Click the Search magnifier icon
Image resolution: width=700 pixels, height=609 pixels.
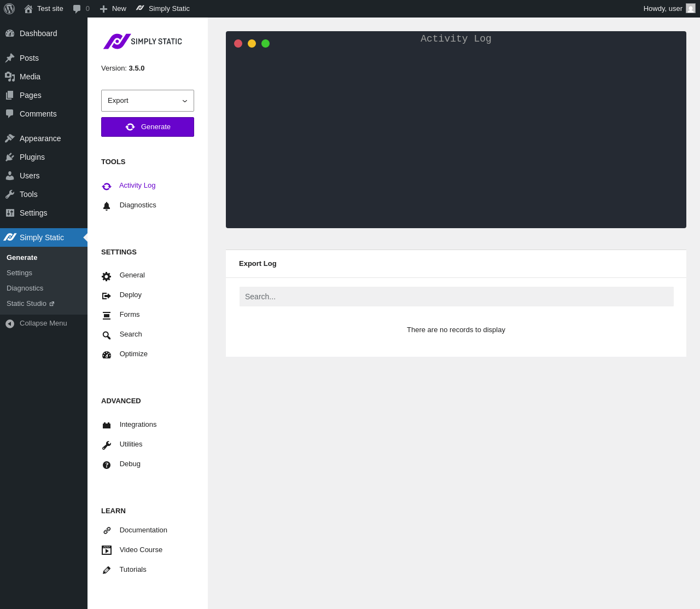[x=107, y=335]
